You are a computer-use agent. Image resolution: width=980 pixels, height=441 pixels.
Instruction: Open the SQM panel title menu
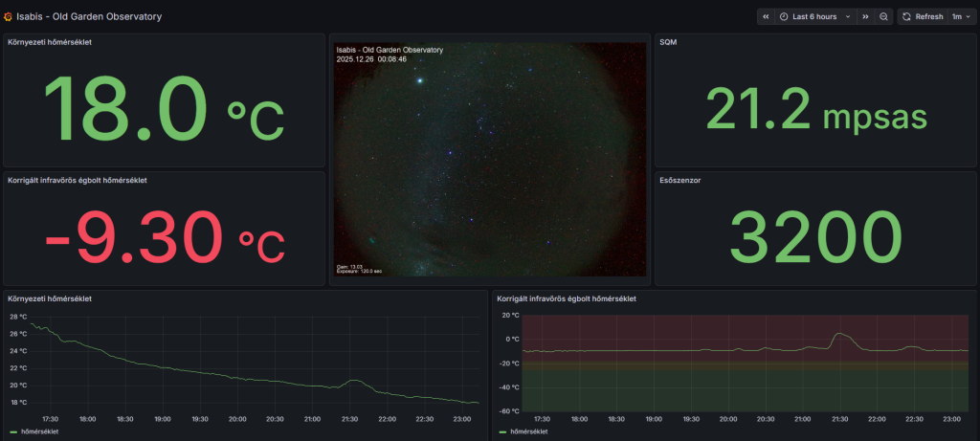[x=669, y=42]
